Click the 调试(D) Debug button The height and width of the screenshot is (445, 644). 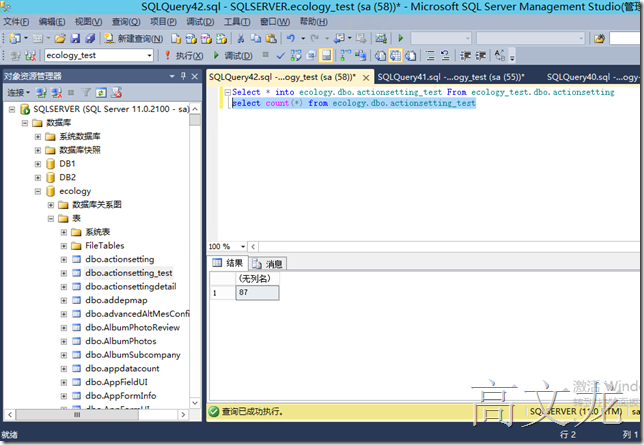[232, 55]
